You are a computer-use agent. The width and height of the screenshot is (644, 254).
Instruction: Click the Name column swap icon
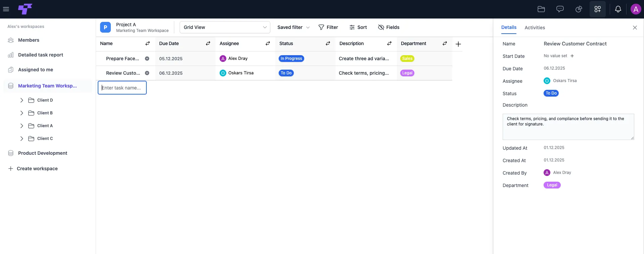coord(147,43)
